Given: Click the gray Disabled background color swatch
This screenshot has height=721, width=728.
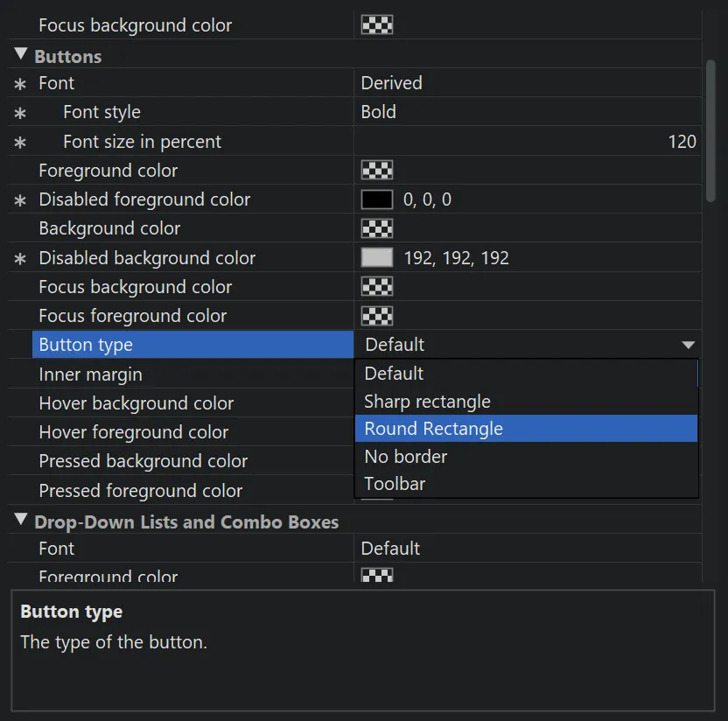Looking at the screenshot, I should click(x=377, y=258).
